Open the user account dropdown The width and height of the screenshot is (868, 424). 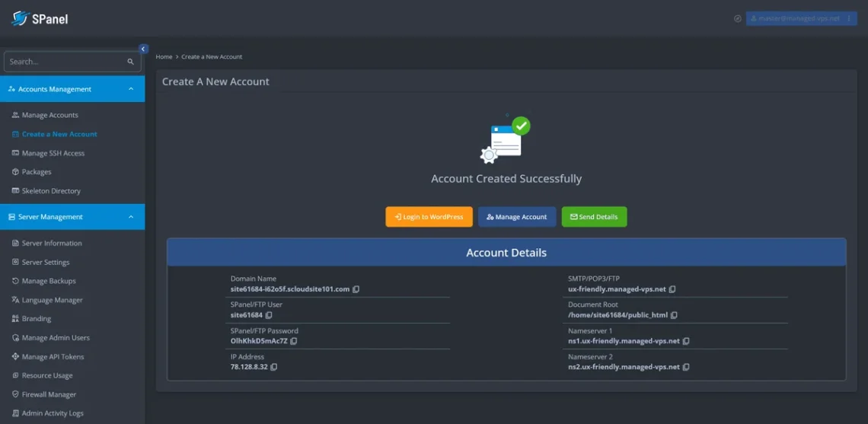[801, 18]
